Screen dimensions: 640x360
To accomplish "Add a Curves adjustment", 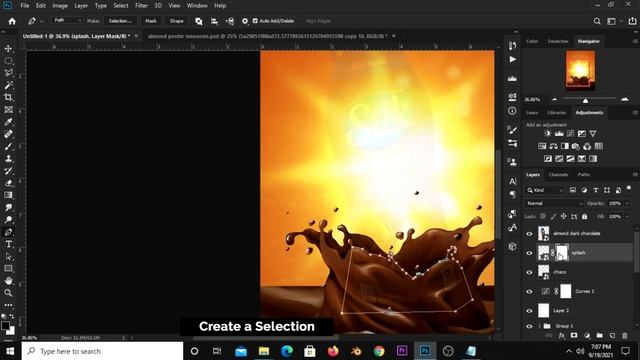I will [571, 133].
